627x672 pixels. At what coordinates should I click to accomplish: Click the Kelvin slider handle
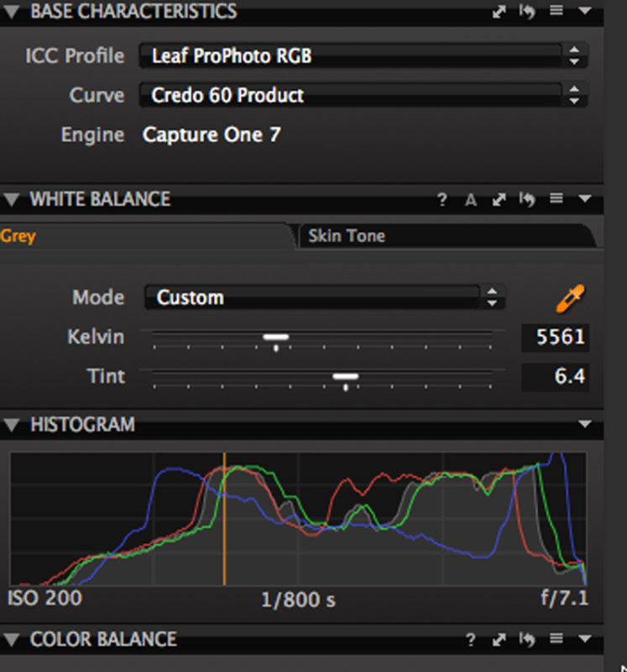coord(275,337)
